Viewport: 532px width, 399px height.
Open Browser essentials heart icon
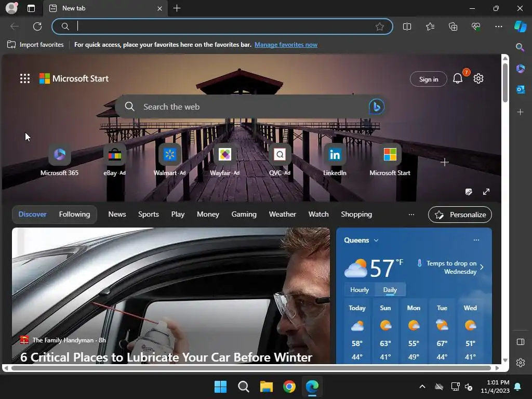(476, 26)
